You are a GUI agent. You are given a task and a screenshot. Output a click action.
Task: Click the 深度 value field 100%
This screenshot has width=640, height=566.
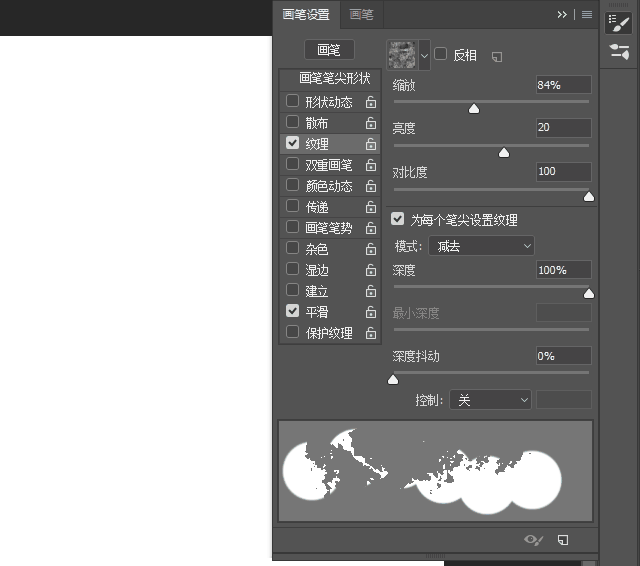tap(564, 270)
